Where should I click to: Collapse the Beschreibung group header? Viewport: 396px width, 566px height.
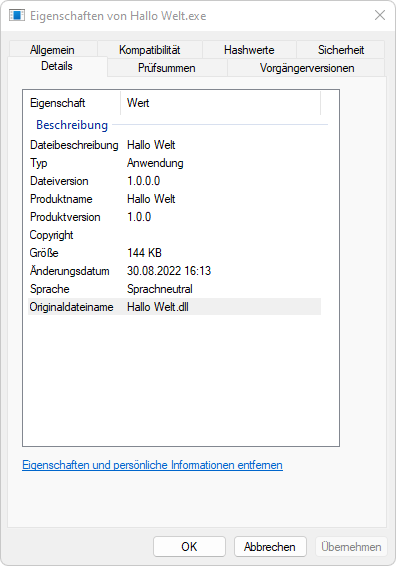pyautogui.click(x=72, y=125)
